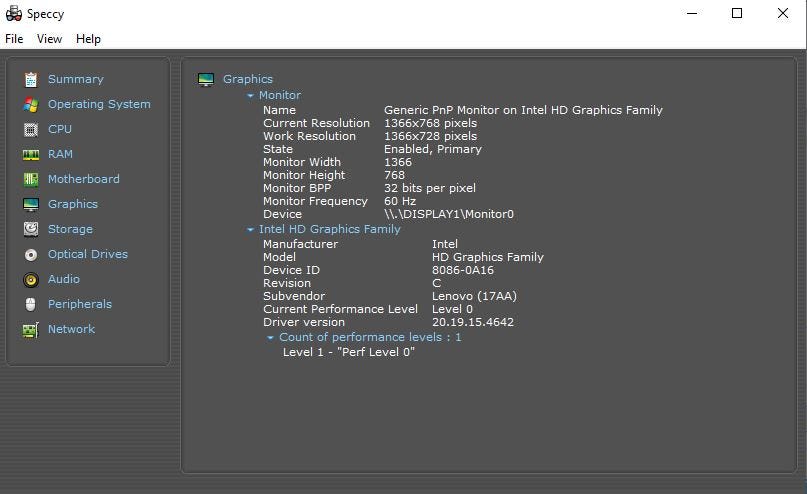Click the Model value HD Graphics Family
Screen dimensions: 807x494
[x=487, y=257]
